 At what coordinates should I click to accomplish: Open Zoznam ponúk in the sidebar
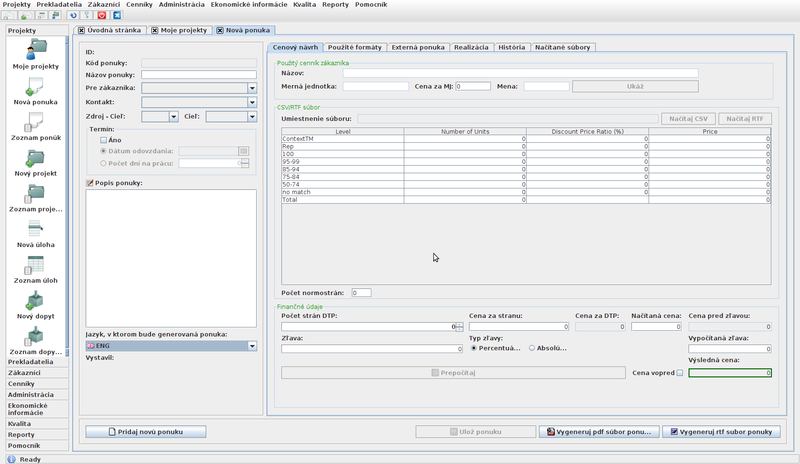tap(36, 126)
